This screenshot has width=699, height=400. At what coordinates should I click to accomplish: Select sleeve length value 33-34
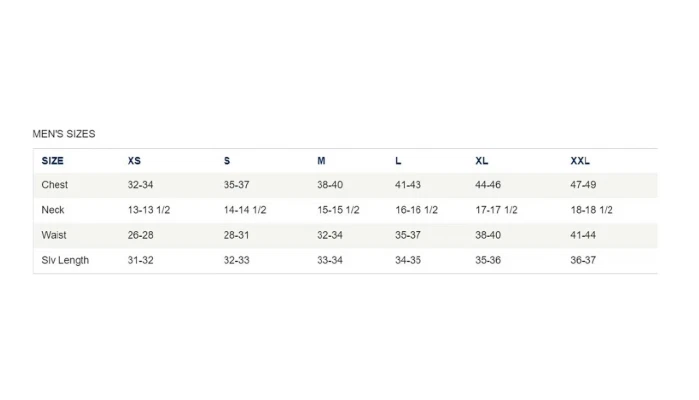click(330, 260)
